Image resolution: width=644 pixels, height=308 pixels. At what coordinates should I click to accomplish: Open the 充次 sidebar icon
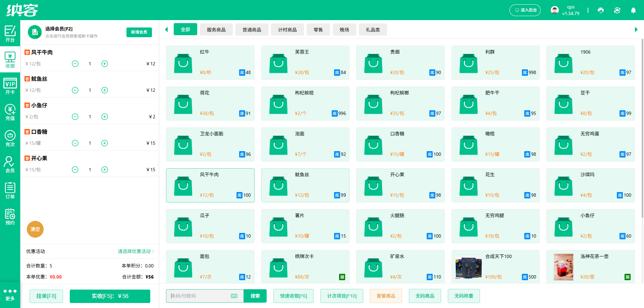point(10,138)
